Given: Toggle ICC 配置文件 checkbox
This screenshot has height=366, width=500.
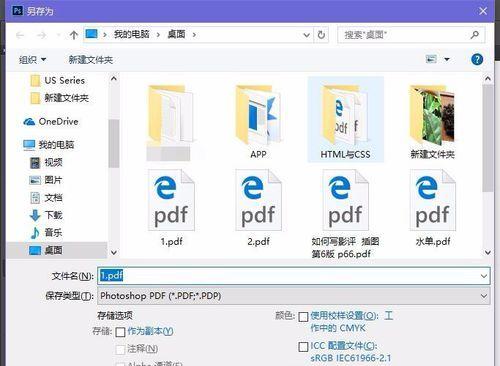Looking at the screenshot, I should (x=303, y=347).
